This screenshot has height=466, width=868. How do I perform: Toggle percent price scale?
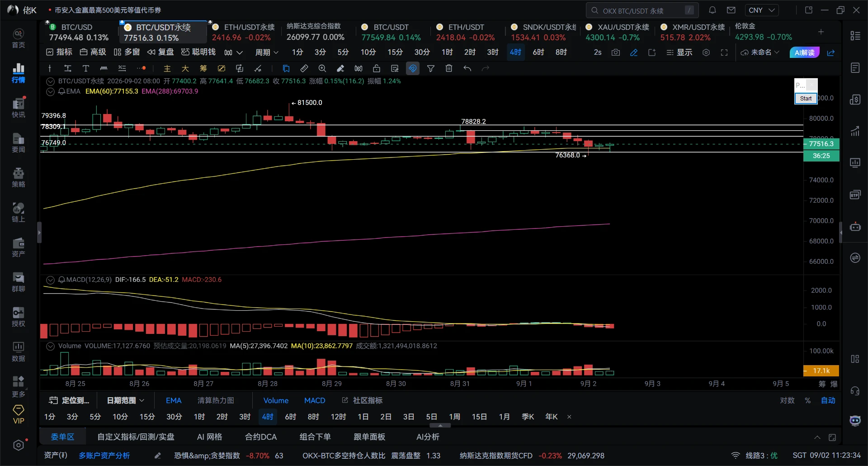tap(807, 400)
